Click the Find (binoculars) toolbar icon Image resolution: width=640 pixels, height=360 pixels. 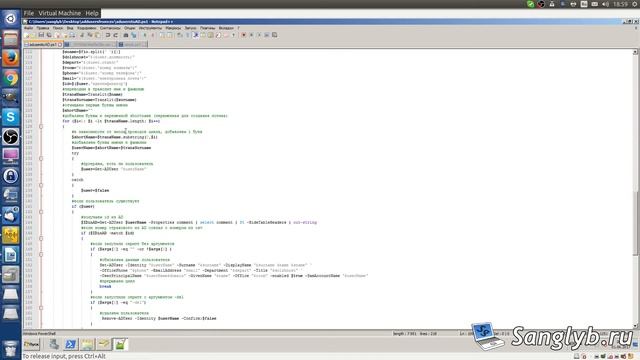coord(126,35)
